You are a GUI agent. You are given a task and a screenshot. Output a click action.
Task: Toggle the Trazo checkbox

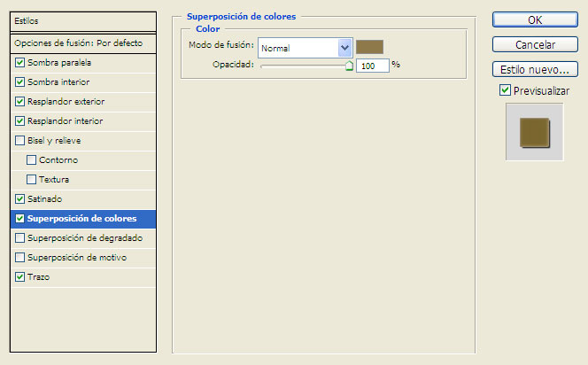coord(19,277)
